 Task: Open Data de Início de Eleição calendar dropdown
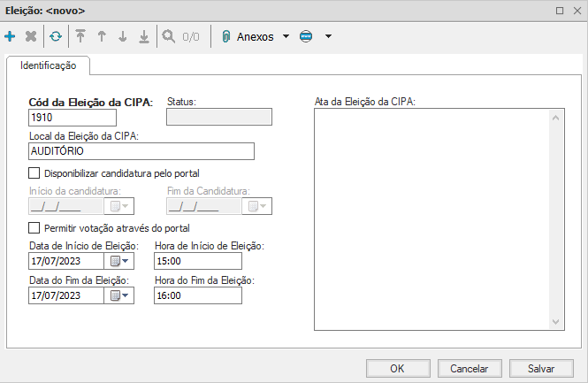(119, 261)
